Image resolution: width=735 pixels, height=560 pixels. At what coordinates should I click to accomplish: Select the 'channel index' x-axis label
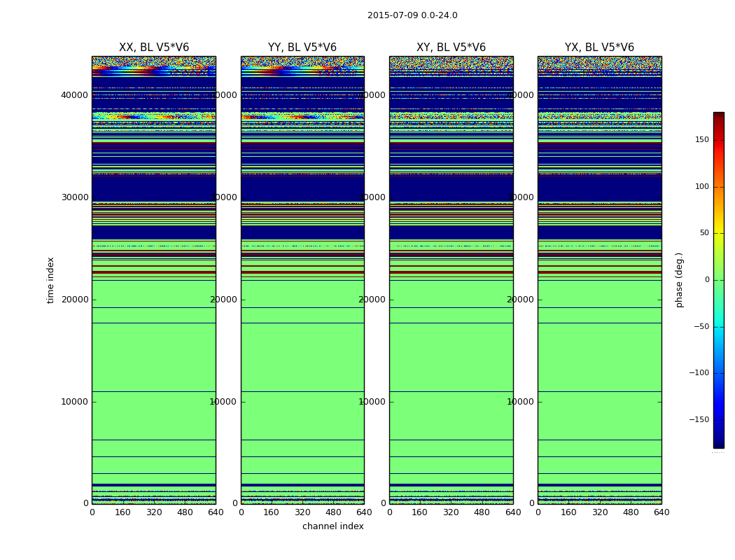tap(333, 526)
